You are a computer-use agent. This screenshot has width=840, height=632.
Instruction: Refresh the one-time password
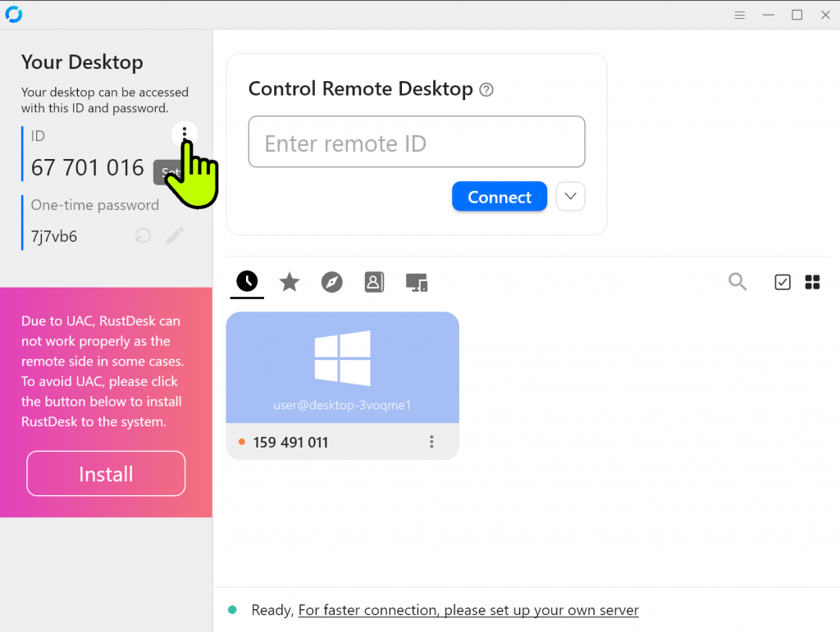143,236
